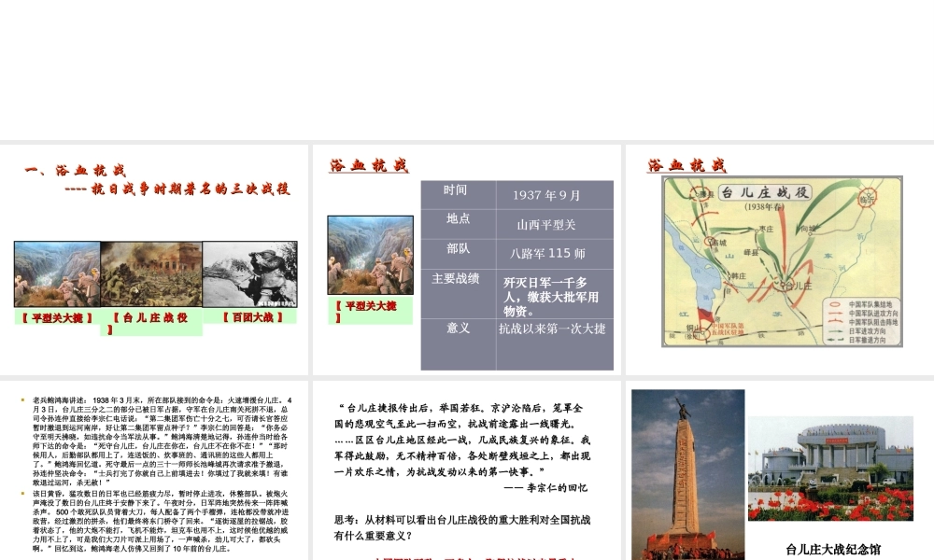The height and width of the screenshot is (560, 934).
Task: Select the 时间 table cell
Action: [458, 195]
